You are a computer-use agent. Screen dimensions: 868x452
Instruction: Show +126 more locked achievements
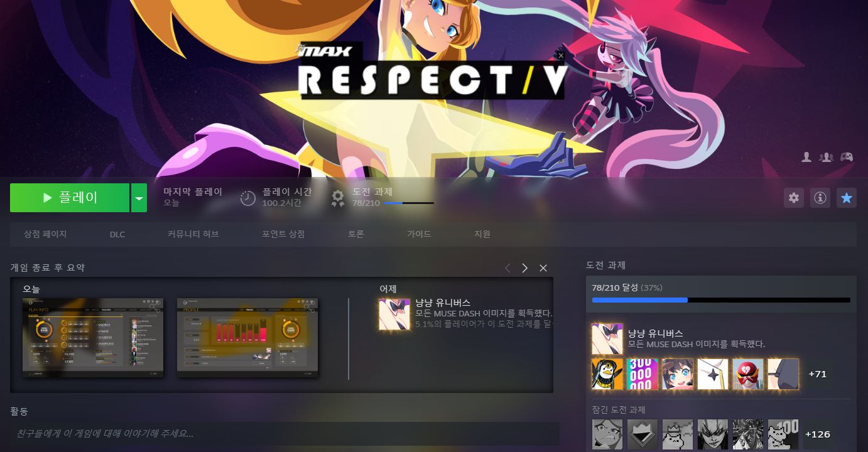click(x=817, y=434)
